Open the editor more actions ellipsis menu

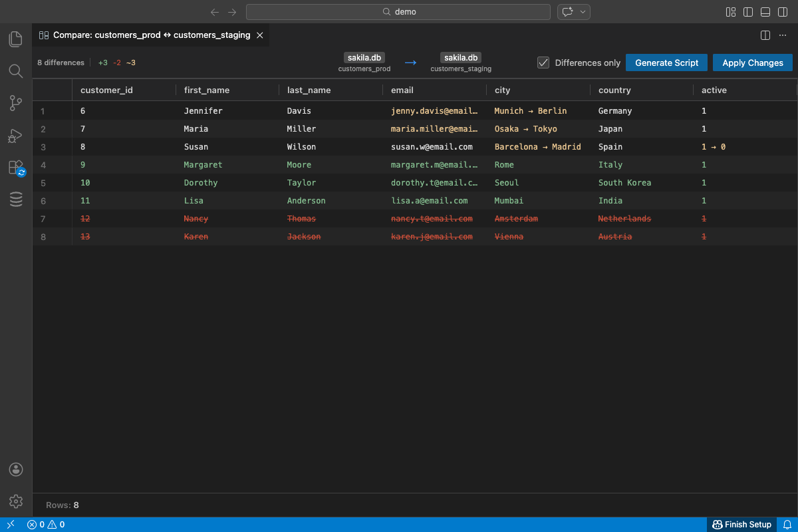click(x=782, y=35)
